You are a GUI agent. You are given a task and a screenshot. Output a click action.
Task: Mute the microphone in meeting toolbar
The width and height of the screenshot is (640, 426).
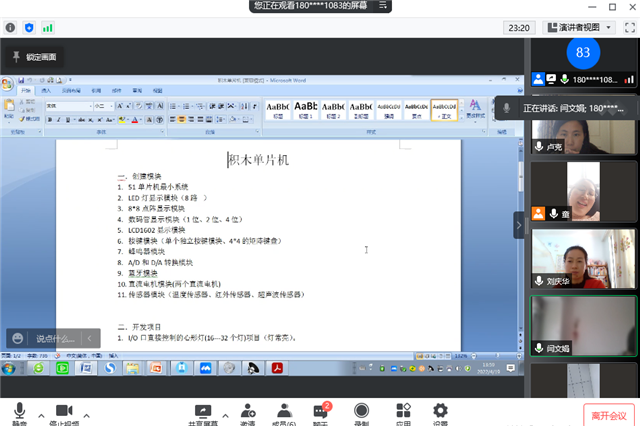coord(19,411)
